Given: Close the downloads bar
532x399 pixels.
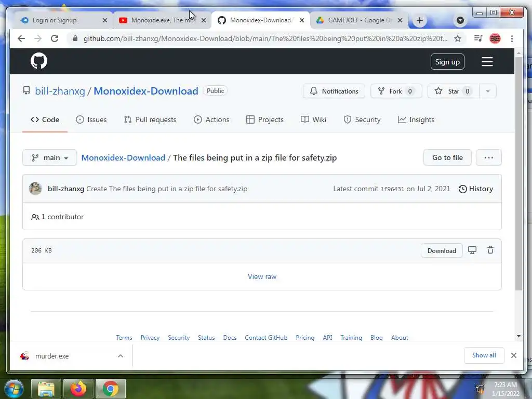Looking at the screenshot, I should pyautogui.click(x=514, y=355).
